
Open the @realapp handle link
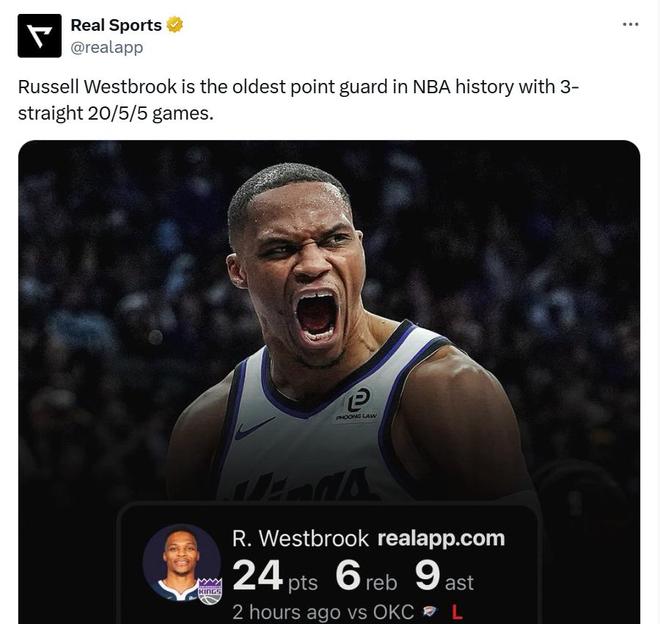tap(107, 47)
